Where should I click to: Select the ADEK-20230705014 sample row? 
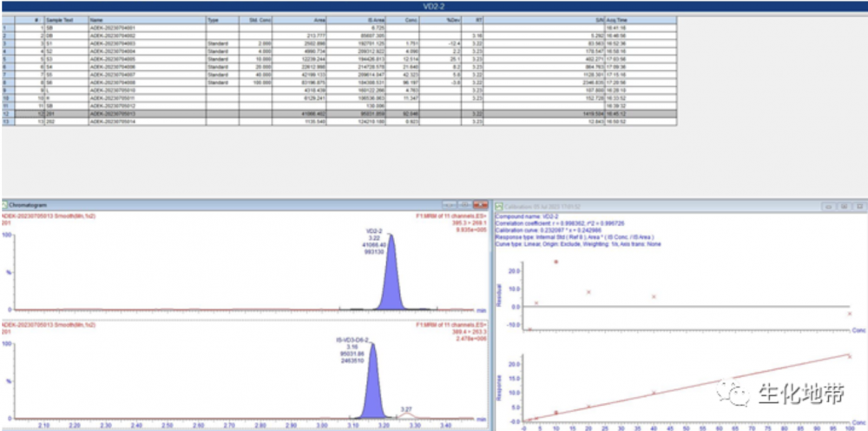(x=339, y=122)
